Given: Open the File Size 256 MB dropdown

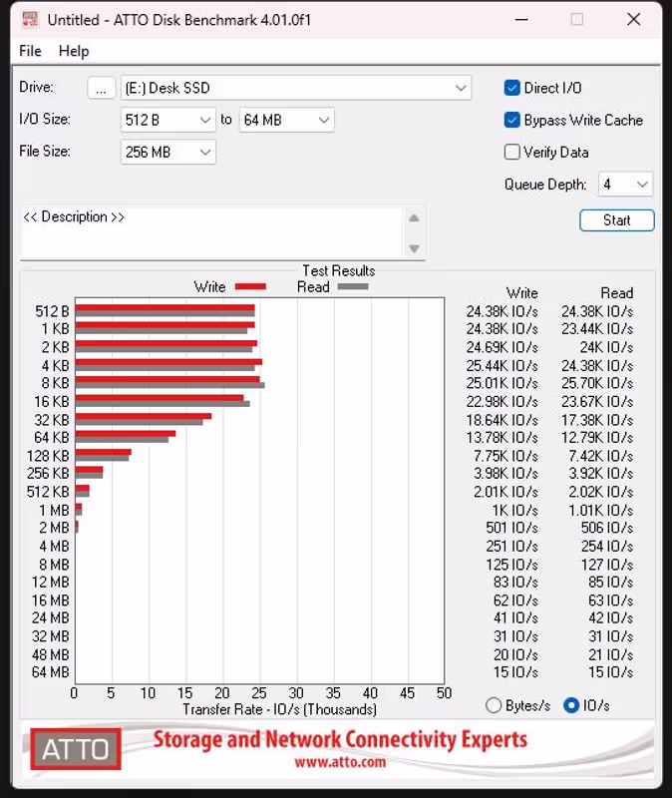Looking at the screenshot, I should pos(168,153).
